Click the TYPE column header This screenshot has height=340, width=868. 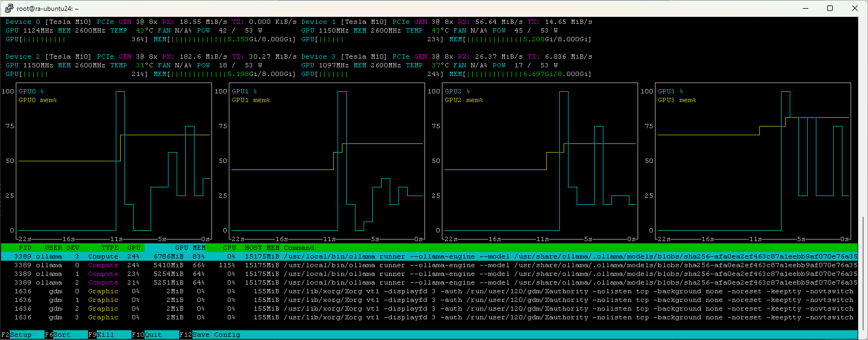coord(110,248)
